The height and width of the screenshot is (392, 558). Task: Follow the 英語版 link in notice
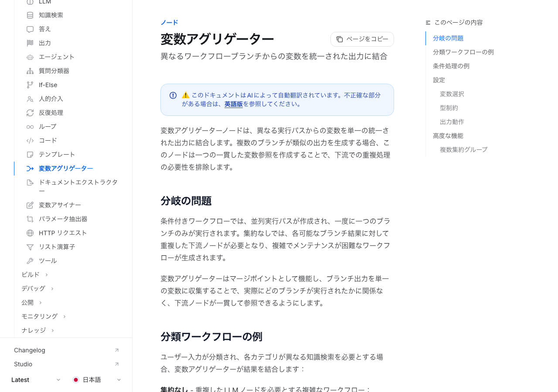click(233, 104)
